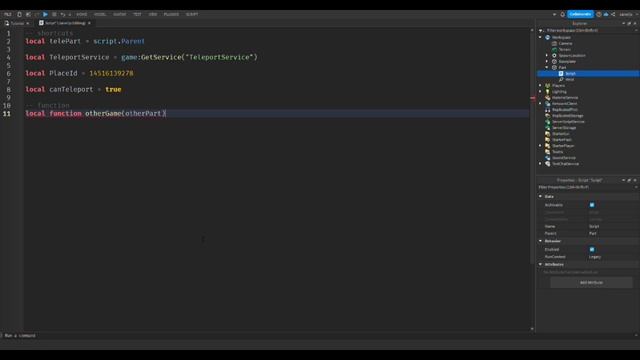640x360 pixels.
Task: Click the Name property value Script
Action: pos(594,226)
